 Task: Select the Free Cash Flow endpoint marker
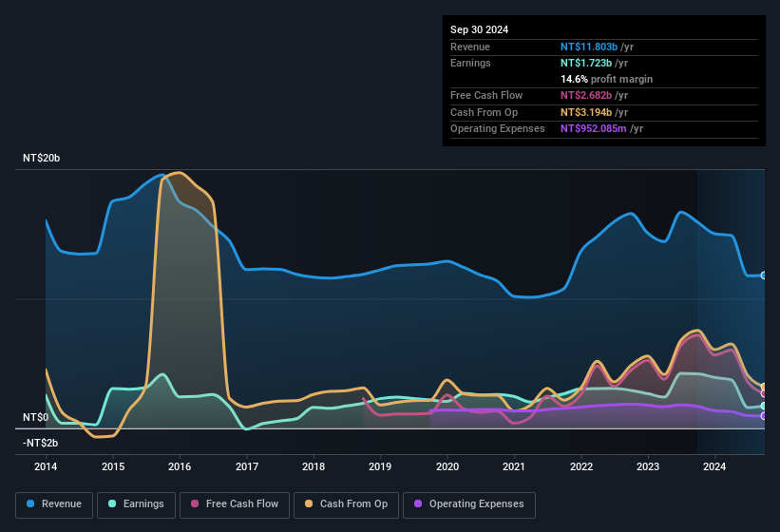coord(764,394)
